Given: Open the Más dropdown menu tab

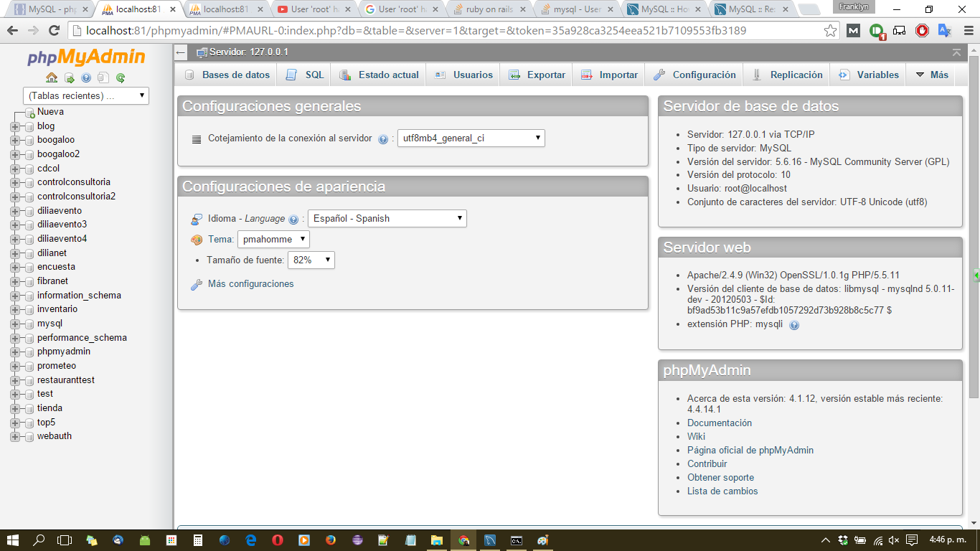Looking at the screenshot, I should (x=931, y=75).
